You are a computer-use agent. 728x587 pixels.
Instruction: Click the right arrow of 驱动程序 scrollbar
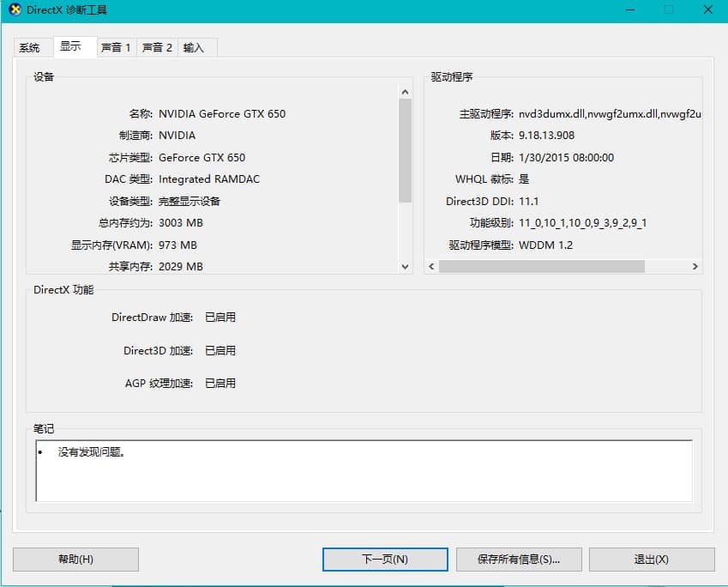point(695,267)
